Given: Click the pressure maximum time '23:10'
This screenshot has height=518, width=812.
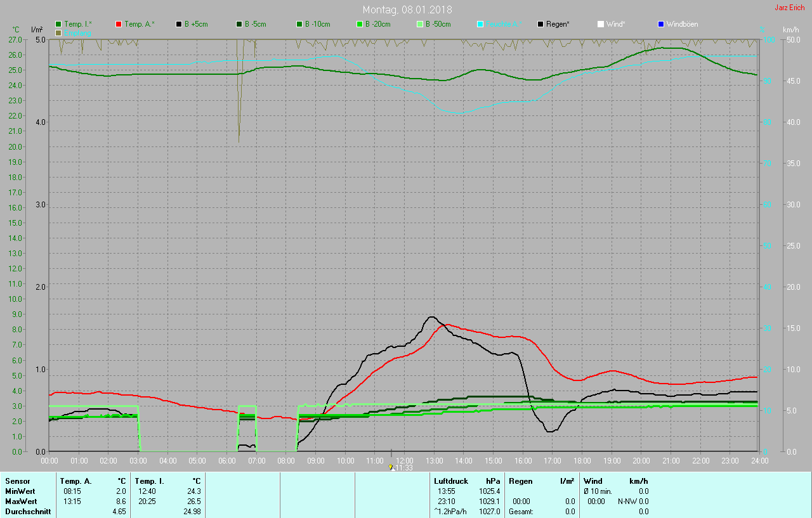Looking at the screenshot, I should (x=446, y=502).
